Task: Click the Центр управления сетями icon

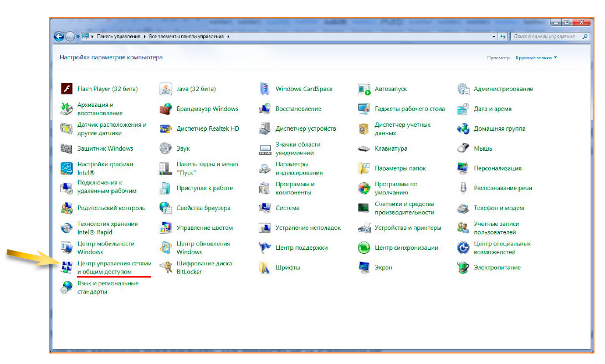Action: (x=67, y=268)
